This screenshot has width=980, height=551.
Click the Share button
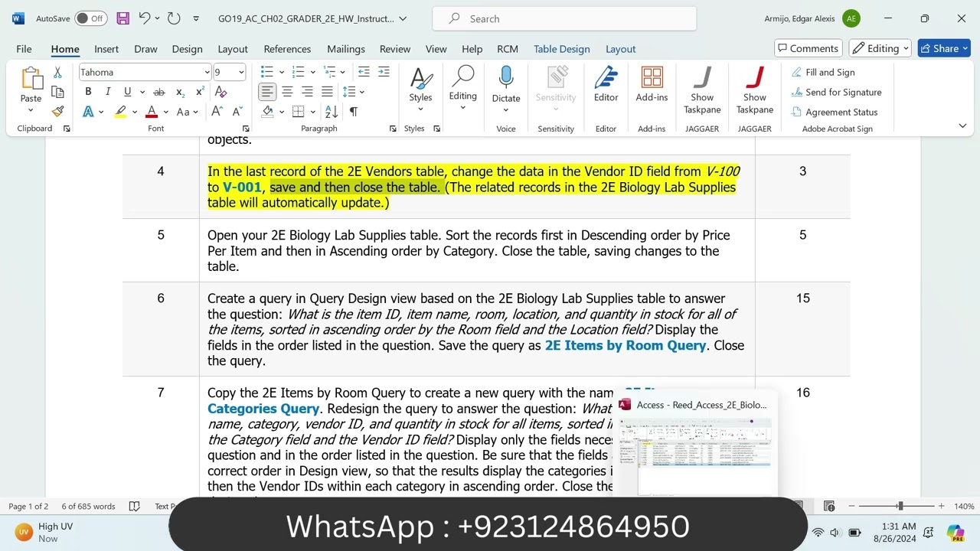click(x=945, y=48)
